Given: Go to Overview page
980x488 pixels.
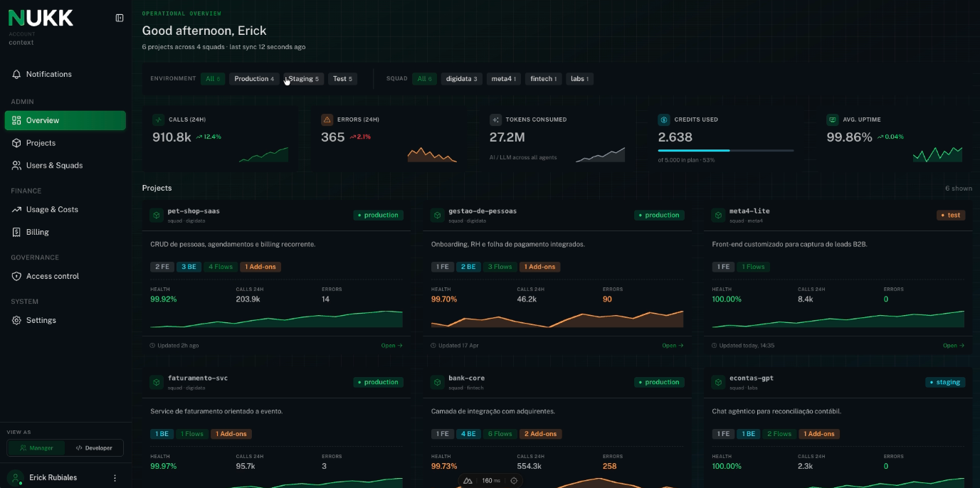Looking at the screenshot, I should pos(65,120).
